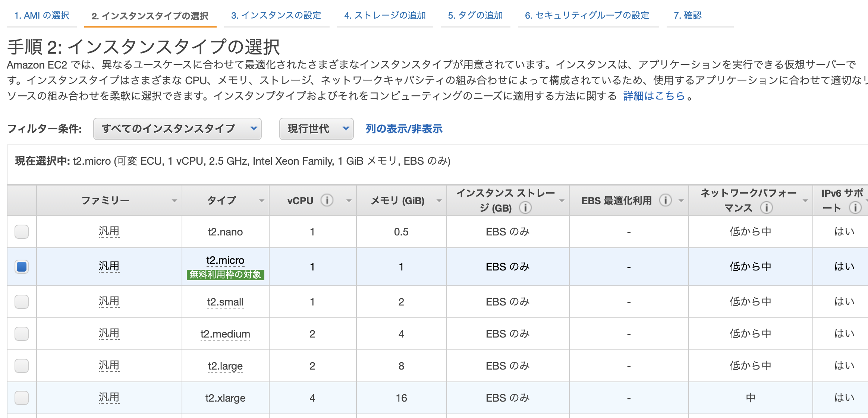Open the タイプ column sort arrow
This screenshot has height=418, width=868.
pos(262,201)
